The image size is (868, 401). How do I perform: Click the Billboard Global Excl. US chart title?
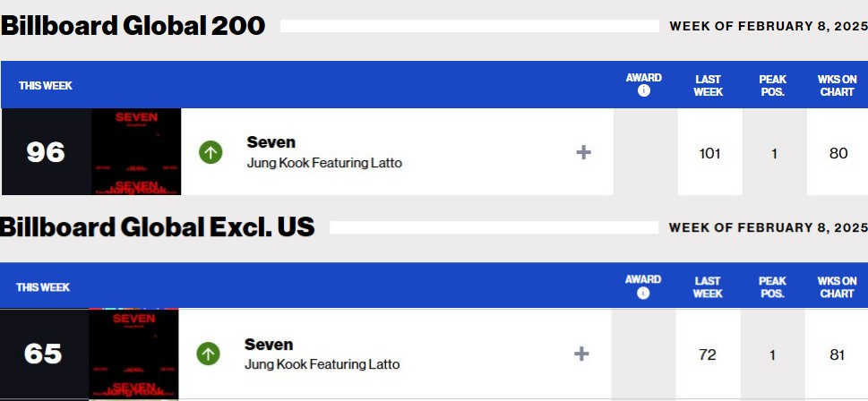point(157,227)
